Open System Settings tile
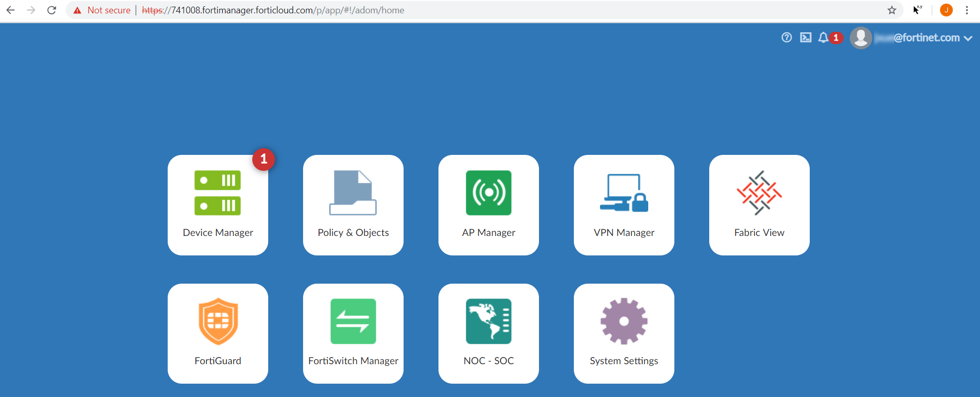The image size is (980, 397). tap(624, 333)
